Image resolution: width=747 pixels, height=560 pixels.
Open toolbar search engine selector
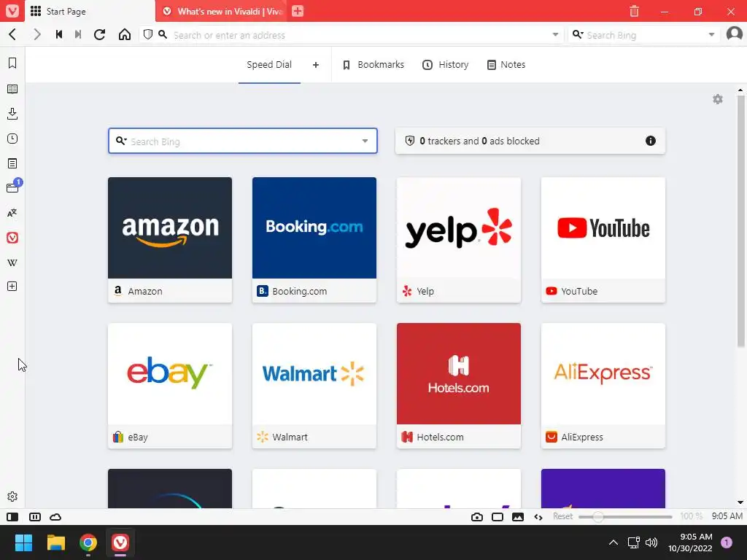point(578,35)
